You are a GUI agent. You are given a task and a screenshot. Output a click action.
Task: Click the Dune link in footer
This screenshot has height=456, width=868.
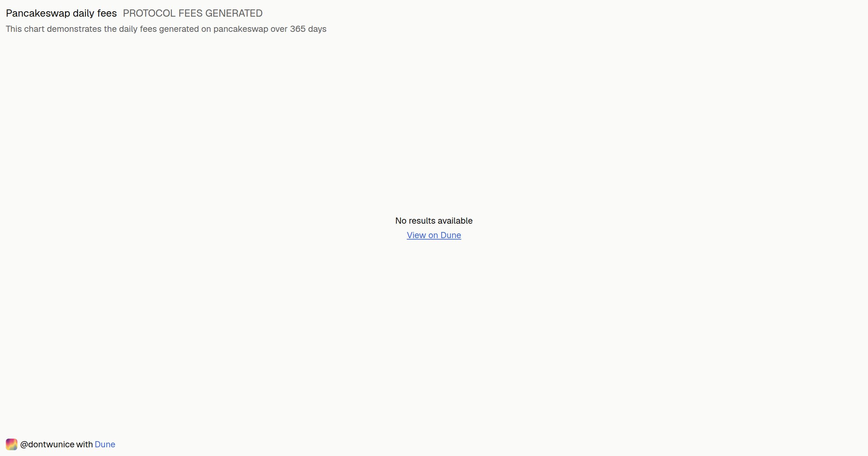tap(105, 444)
